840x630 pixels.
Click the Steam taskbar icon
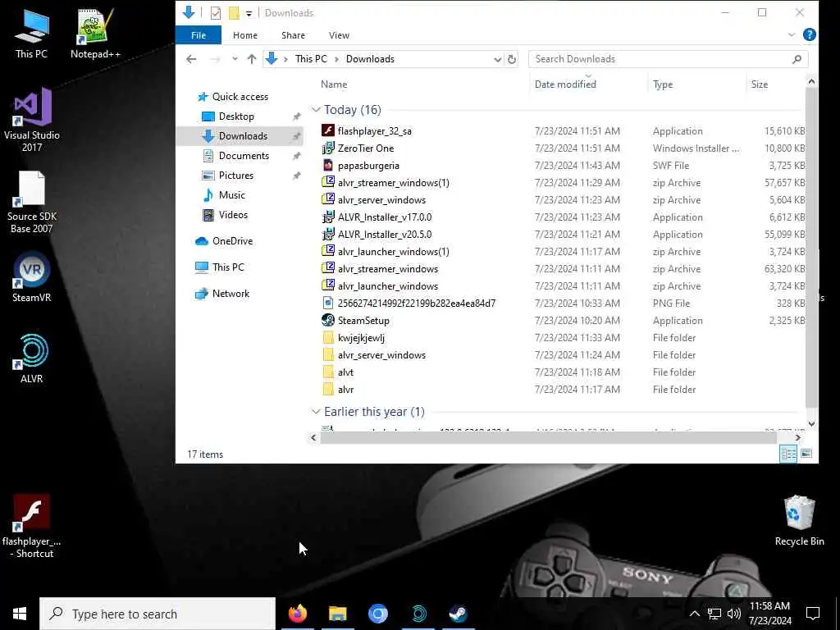(x=458, y=614)
